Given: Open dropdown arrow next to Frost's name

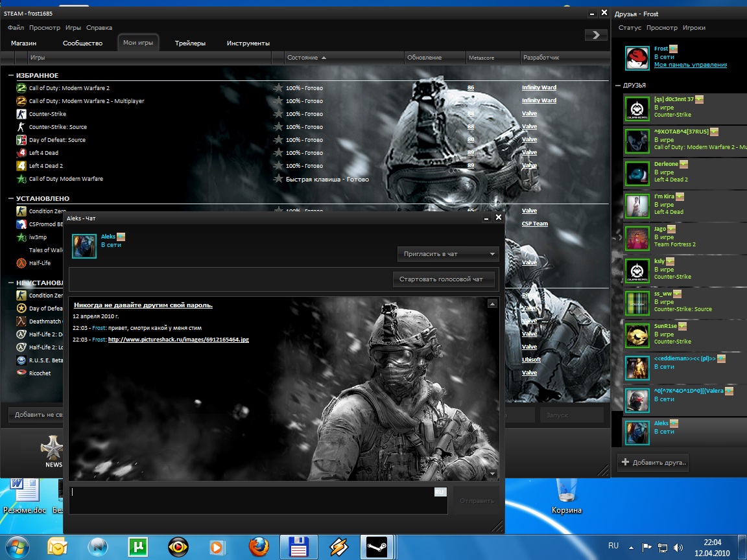Looking at the screenshot, I should click(673, 49).
